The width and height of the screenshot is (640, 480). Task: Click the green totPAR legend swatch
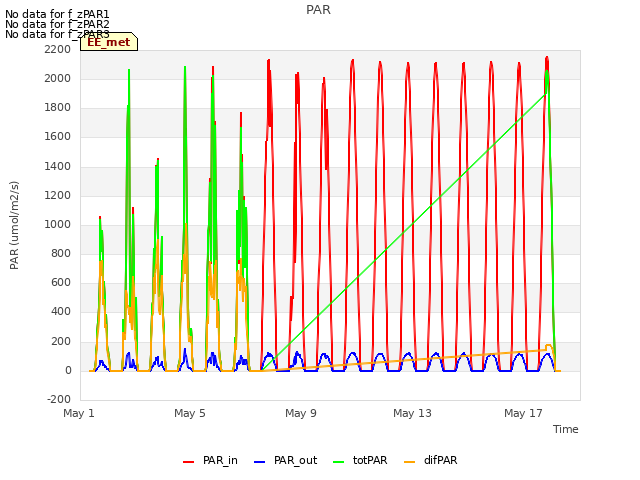click(x=339, y=462)
